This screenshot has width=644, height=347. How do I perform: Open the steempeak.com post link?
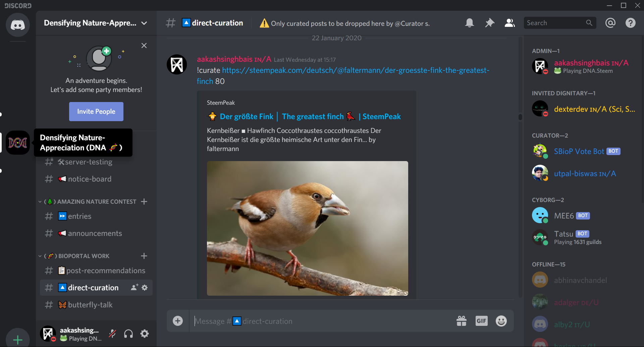point(343,76)
